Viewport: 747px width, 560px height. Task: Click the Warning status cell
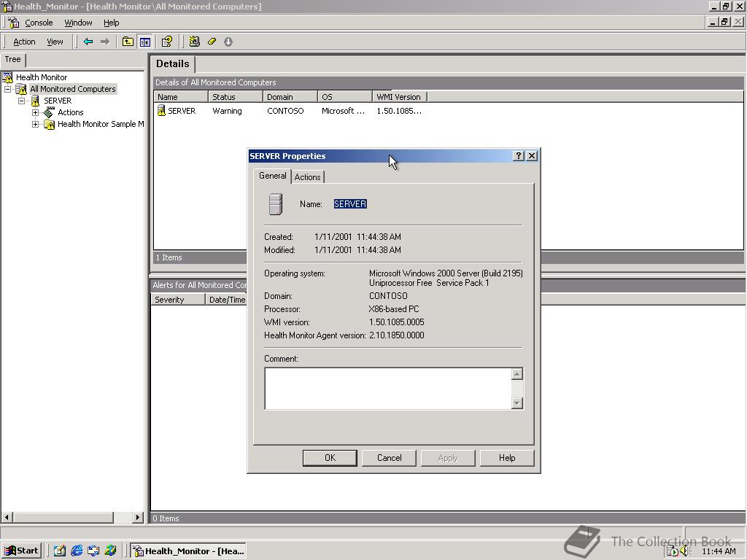pos(227,111)
